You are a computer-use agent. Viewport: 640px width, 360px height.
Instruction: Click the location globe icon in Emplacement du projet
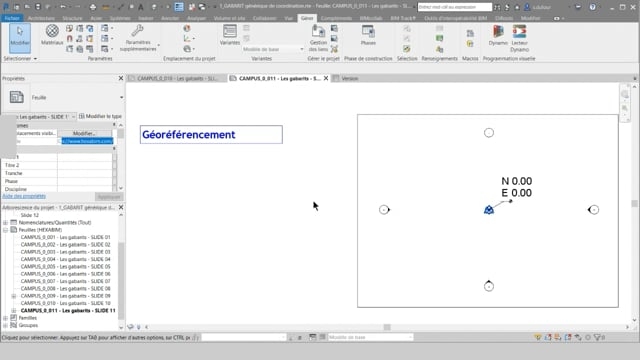187,28
